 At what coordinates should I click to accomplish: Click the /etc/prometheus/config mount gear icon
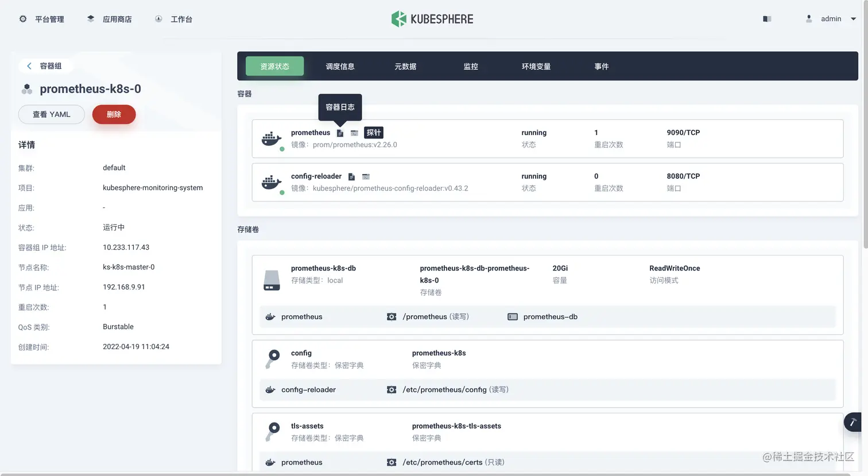tap(392, 390)
